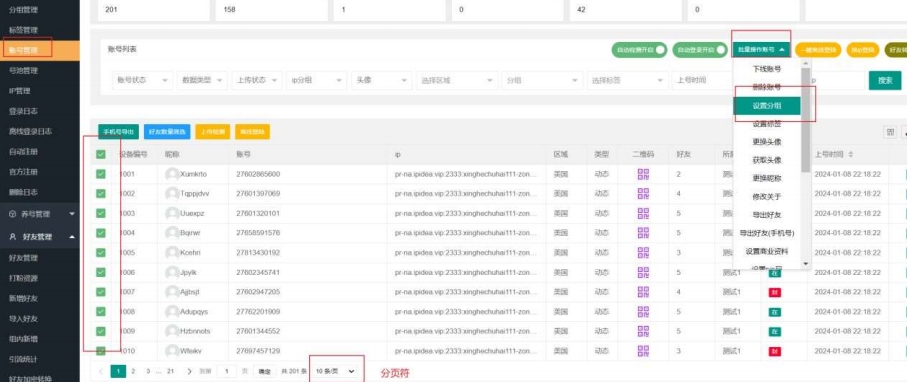Open QR code for account Bqirwr
Viewport: 911px width, 382px height.
pos(643,233)
